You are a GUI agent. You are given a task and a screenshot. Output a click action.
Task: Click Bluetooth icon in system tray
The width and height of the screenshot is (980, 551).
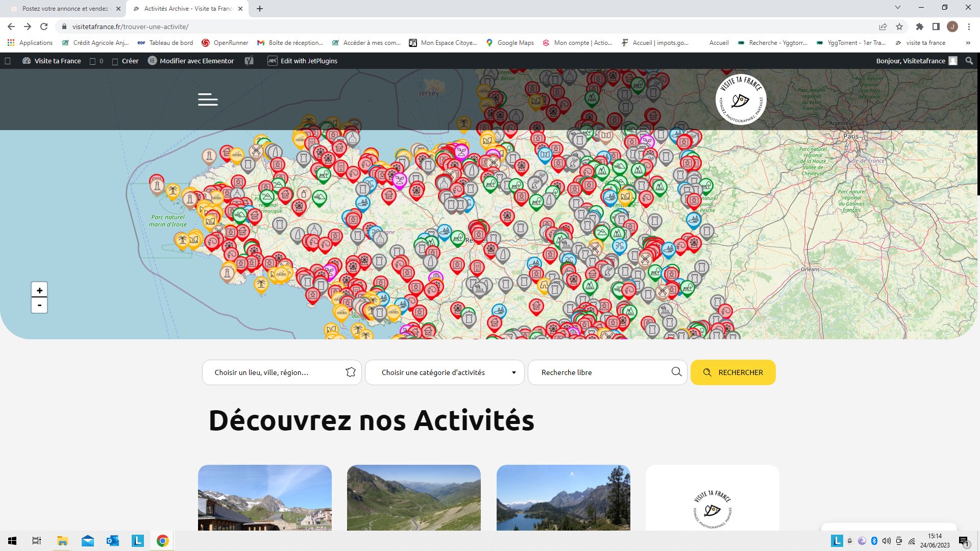coord(874,541)
